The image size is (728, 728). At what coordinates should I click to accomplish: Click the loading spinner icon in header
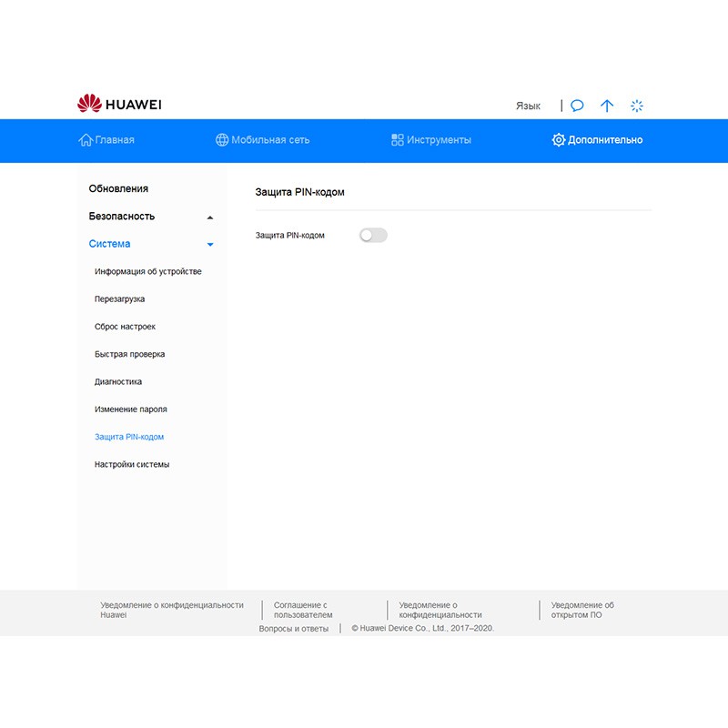pyautogui.click(x=637, y=106)
